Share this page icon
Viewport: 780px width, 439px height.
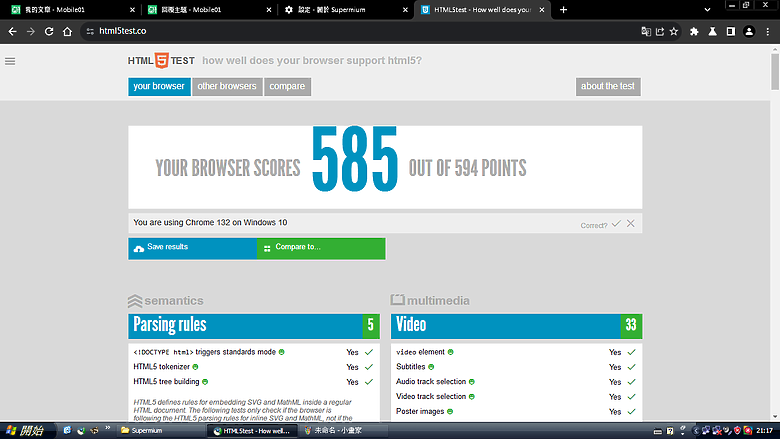(660, 31)
